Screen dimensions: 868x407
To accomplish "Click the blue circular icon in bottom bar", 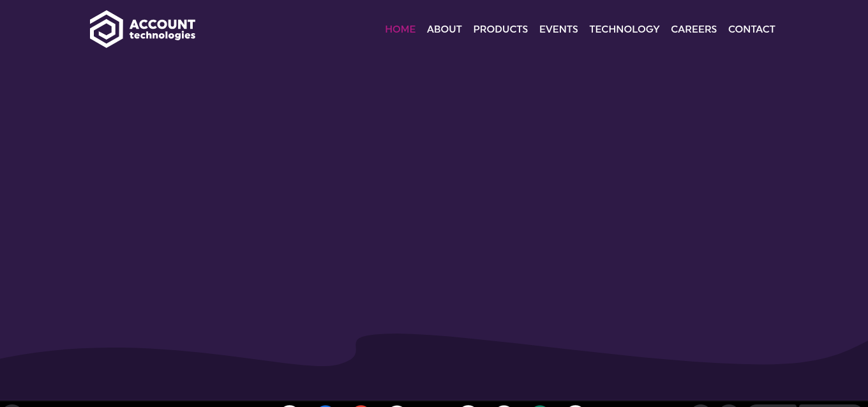I will pyautogui.click(x=325, y=405).
